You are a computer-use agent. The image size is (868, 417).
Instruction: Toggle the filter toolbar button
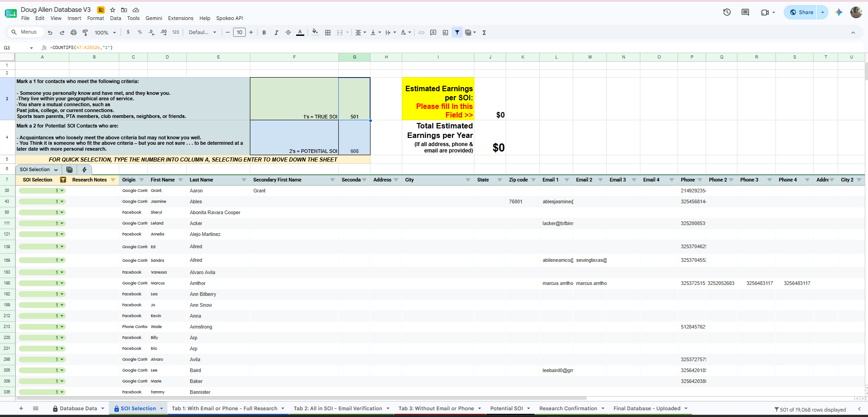tap(457, 33)
